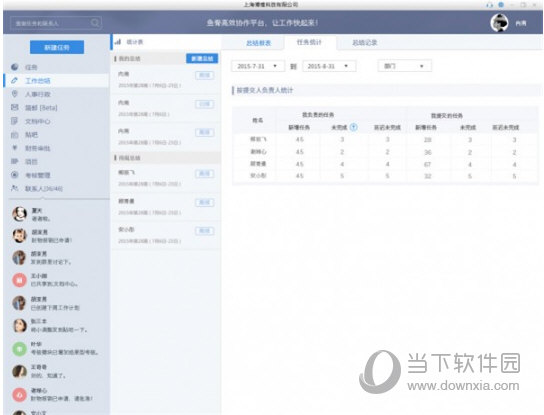Image resolution: width=544 pixels, height=415 pixels.
Task: Open red avatar beside 请批准 message
Action: 19,394
